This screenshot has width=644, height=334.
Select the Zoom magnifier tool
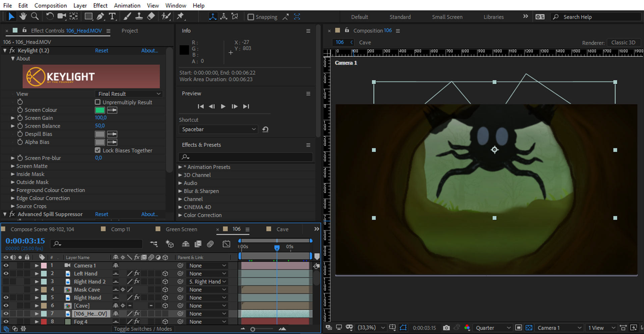[35, 16]
